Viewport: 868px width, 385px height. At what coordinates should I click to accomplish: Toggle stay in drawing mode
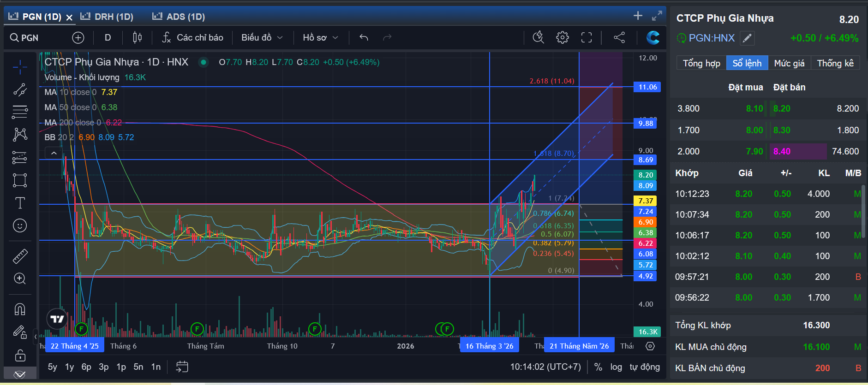click(x=20, y=332)
